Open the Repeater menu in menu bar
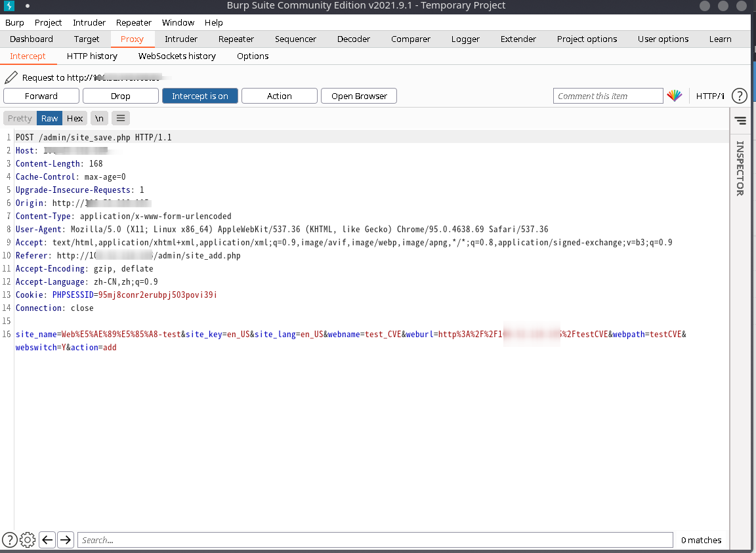756x553 pixels. [133, 22]
